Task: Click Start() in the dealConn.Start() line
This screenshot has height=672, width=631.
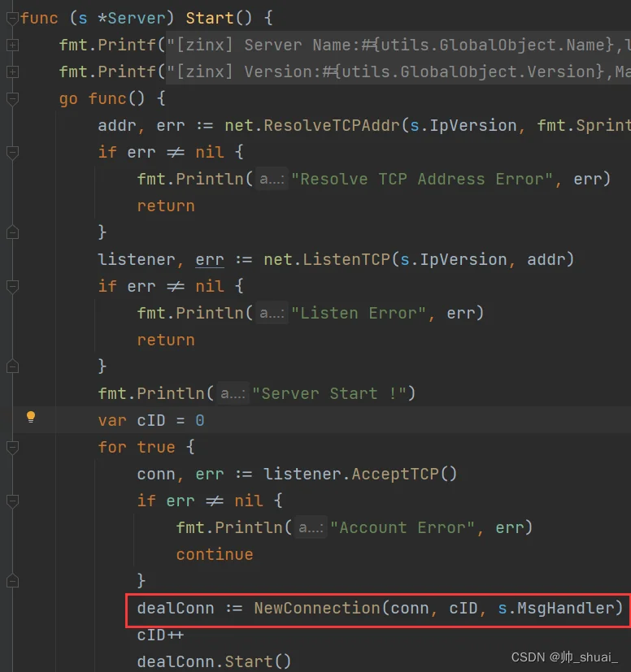Action: (259, 661)
